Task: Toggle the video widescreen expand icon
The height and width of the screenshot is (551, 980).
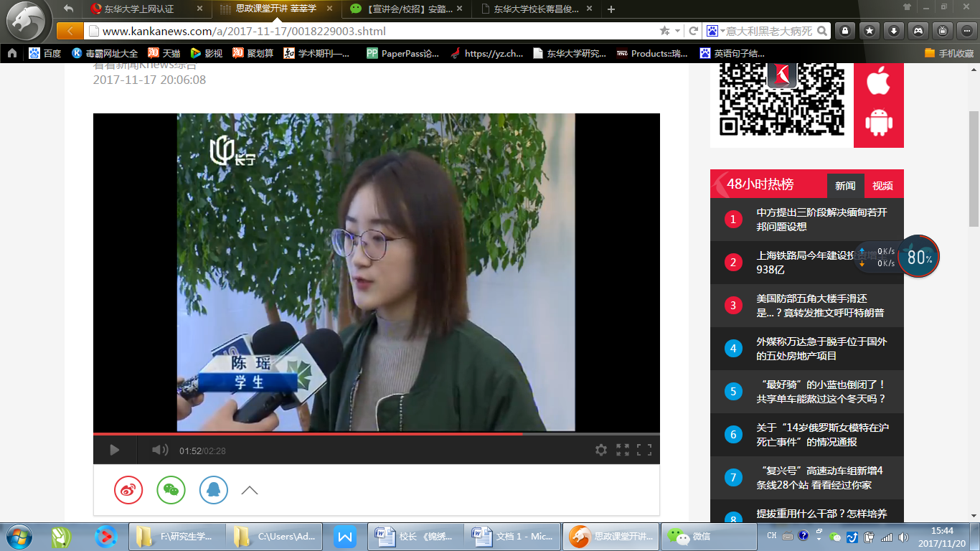Action: 623,450
